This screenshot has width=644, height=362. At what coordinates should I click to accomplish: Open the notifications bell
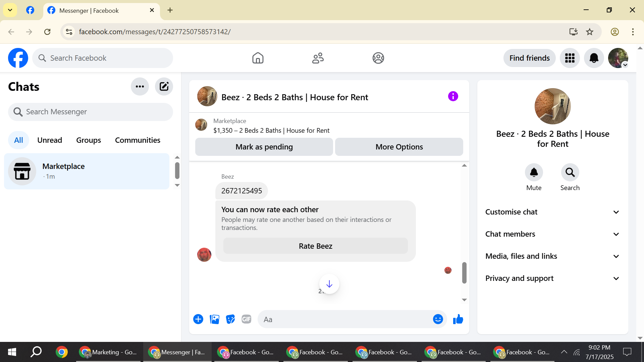click(594, 58)
